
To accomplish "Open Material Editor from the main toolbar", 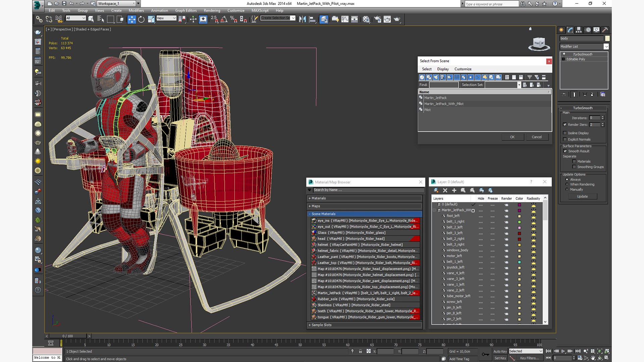I will tap(366, 19).
